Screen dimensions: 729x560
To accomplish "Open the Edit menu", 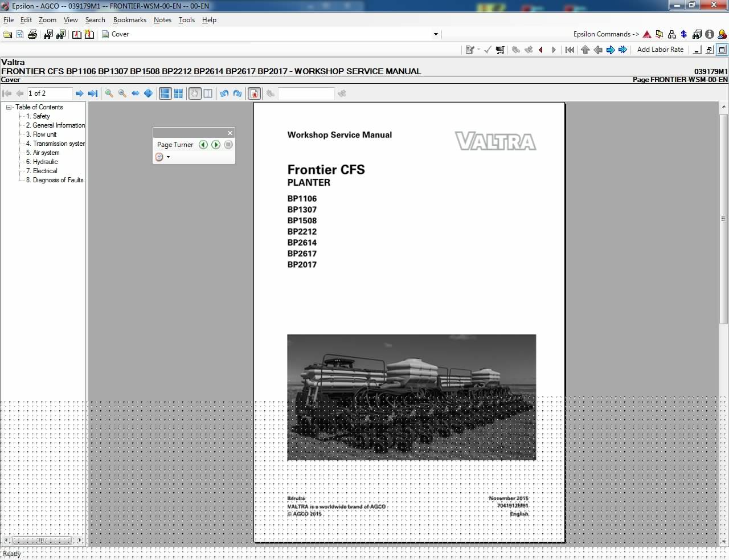I will coord(26,20).
